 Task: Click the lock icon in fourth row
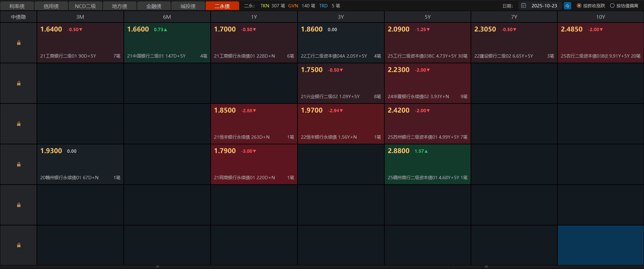pos(19,164)
